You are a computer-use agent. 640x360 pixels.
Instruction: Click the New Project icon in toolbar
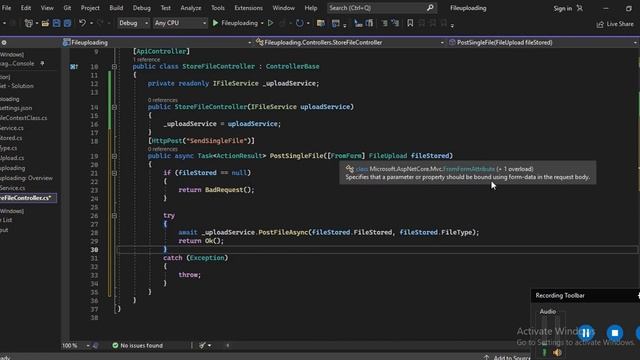coord(28,23)
